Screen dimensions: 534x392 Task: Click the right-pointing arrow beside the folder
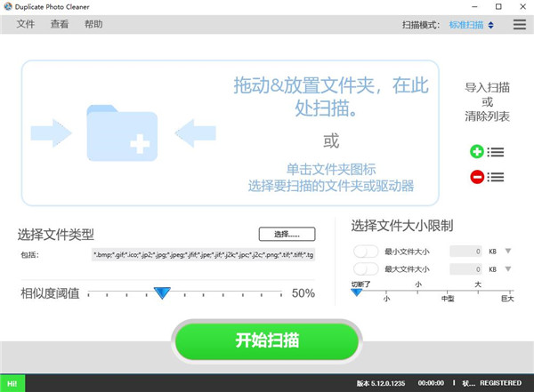click(x=51, y=133)
